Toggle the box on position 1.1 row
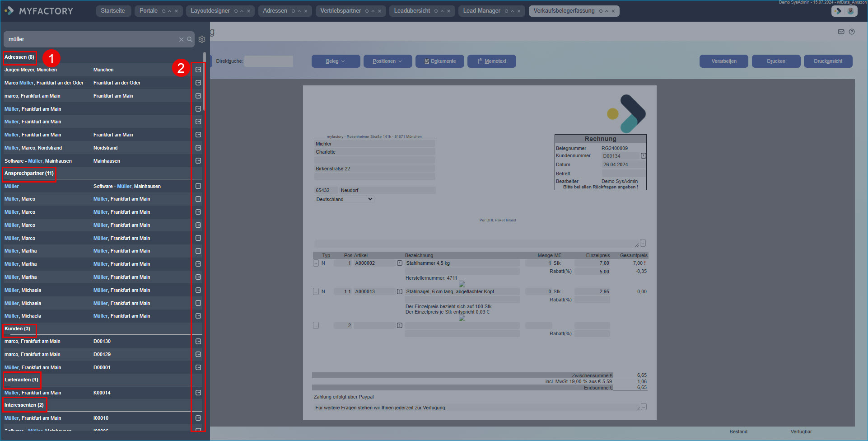This screenshot has width=868, height=441. [x=316, y=291]
